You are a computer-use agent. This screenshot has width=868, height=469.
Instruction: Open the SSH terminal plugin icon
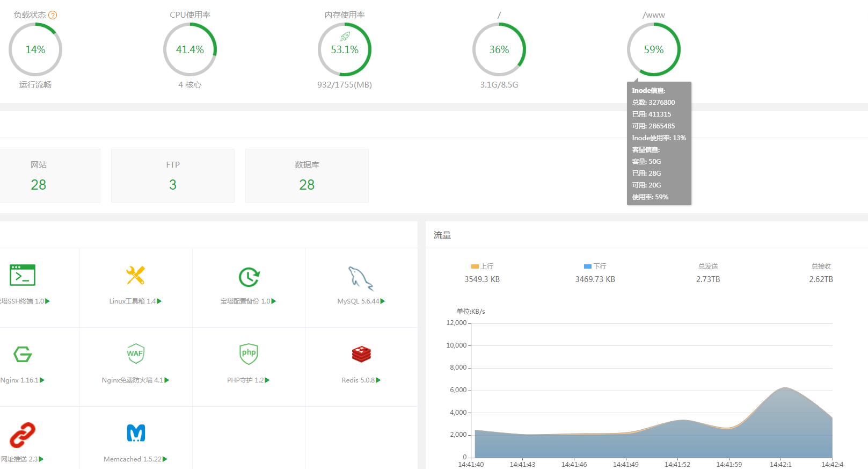[x=23, y=275]
